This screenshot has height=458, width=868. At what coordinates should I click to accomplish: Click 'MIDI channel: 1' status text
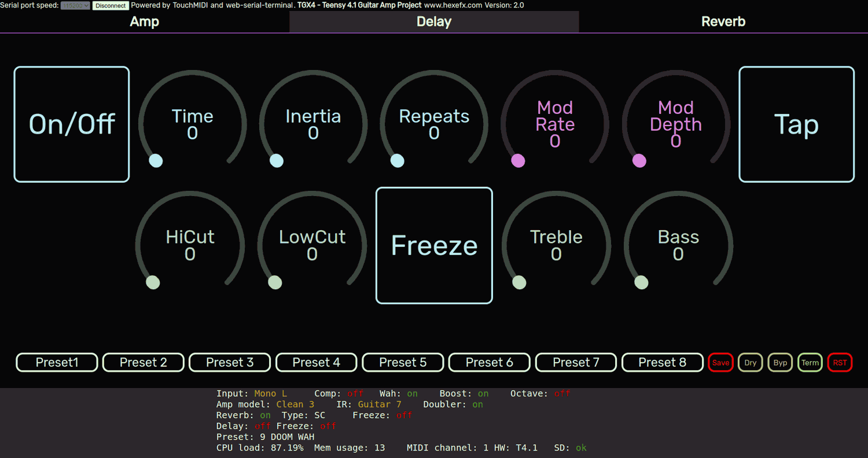coord(448,448)
